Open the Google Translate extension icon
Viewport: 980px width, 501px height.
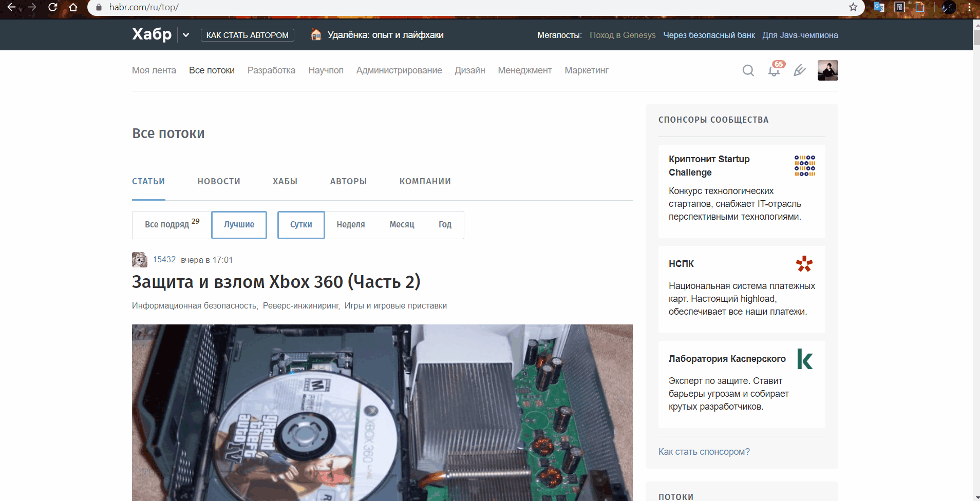[879, 7]
